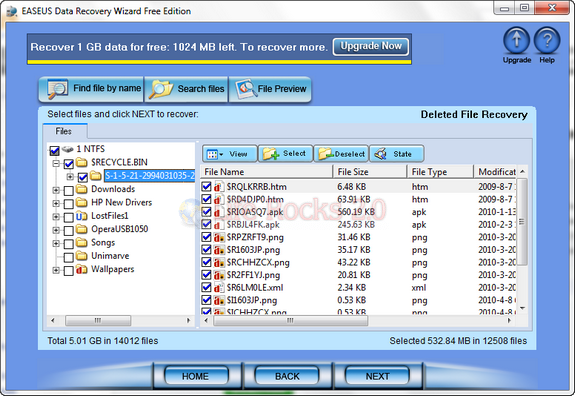575x396 pixels.
Task: Sort by File Type column header
Action: (440, 172)
